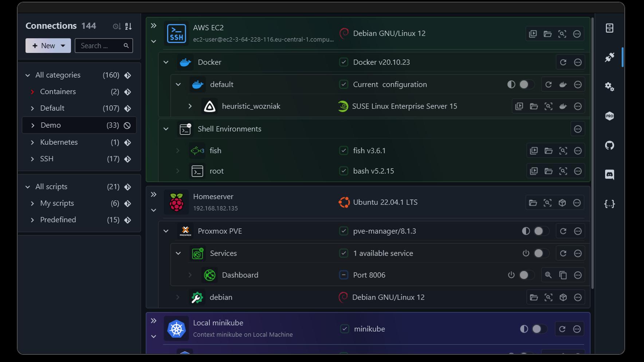Refresh the Docker v20.10.23 entry
The width and height of the screenshot is (644, 362).
563,62
